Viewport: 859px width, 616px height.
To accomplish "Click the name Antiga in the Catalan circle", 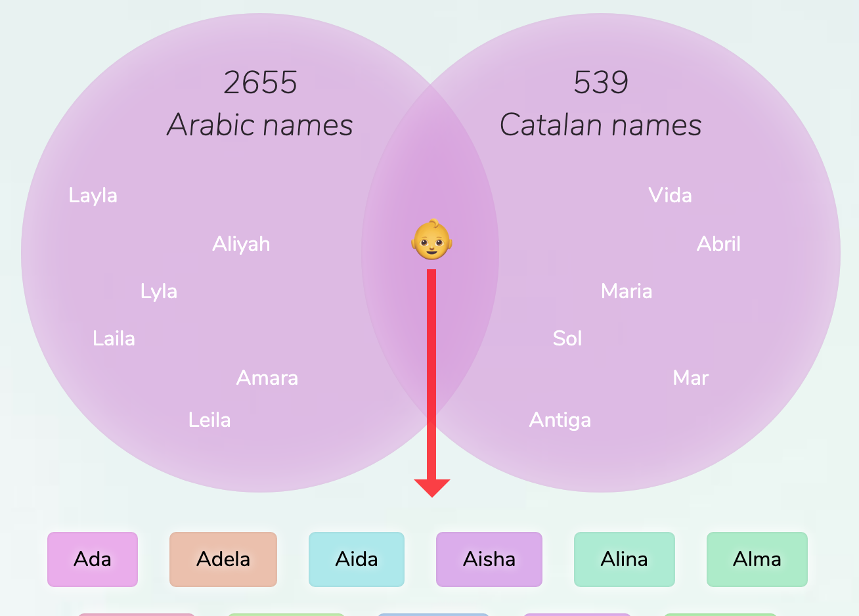I will pos(560,420).
